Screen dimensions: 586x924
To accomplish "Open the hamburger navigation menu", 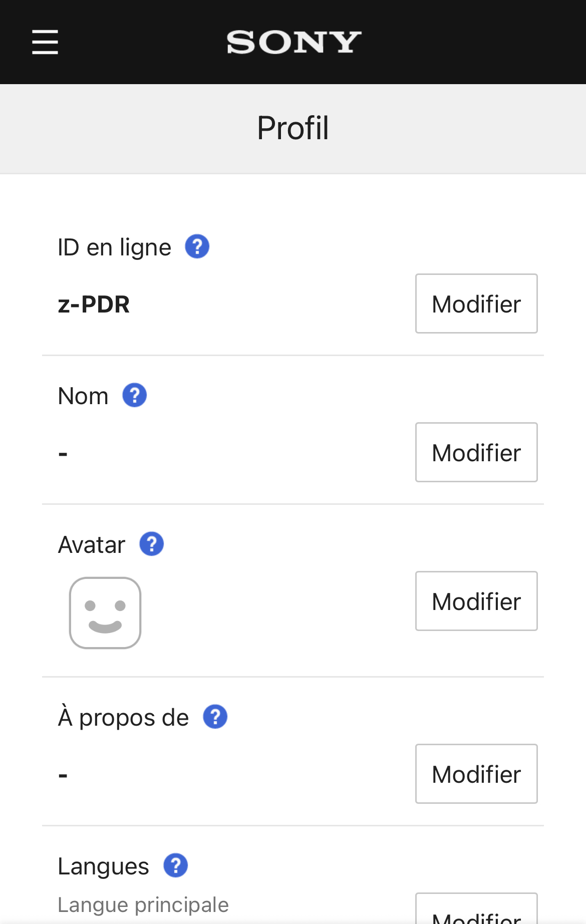I will tap(45, 42).
